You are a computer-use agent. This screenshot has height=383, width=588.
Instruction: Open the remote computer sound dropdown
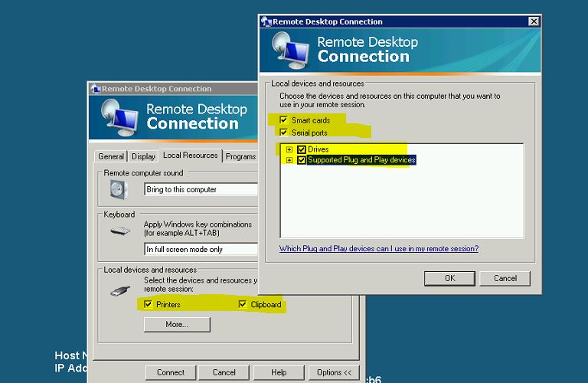click(x=201, y=189)
